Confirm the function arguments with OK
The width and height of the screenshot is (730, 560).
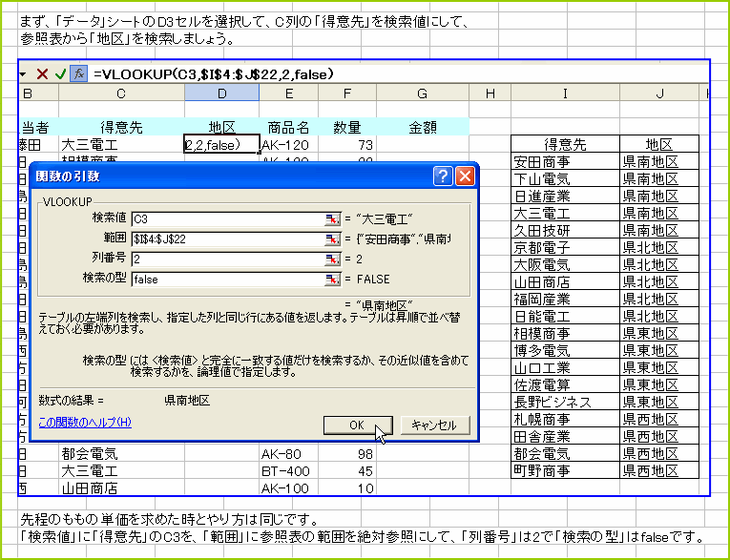point(358,425)
